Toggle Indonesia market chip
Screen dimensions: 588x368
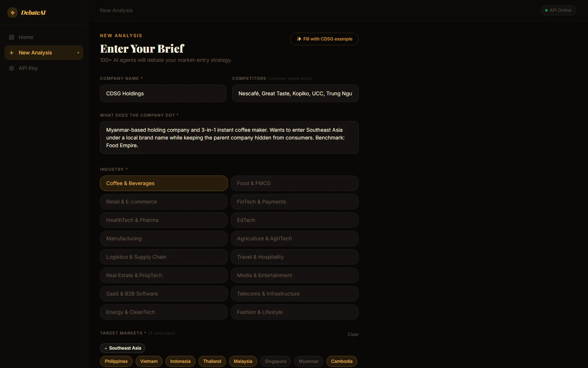coord(180,361)
